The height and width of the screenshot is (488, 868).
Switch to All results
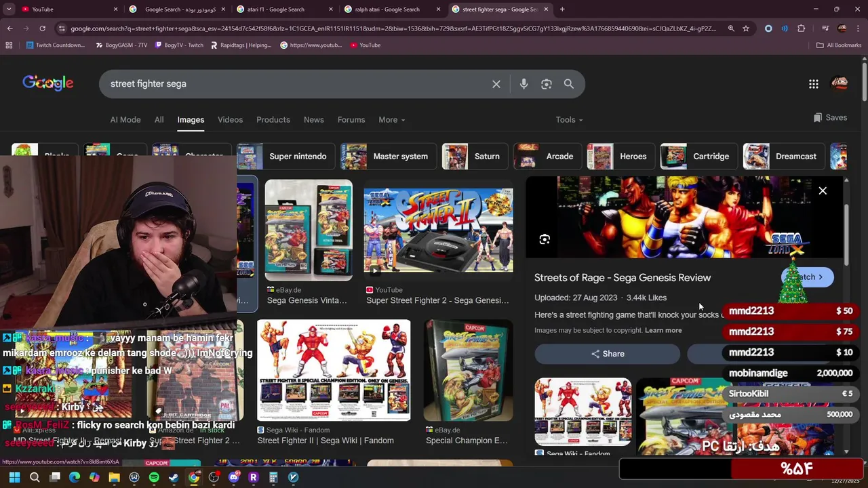[x=159, y=120]
